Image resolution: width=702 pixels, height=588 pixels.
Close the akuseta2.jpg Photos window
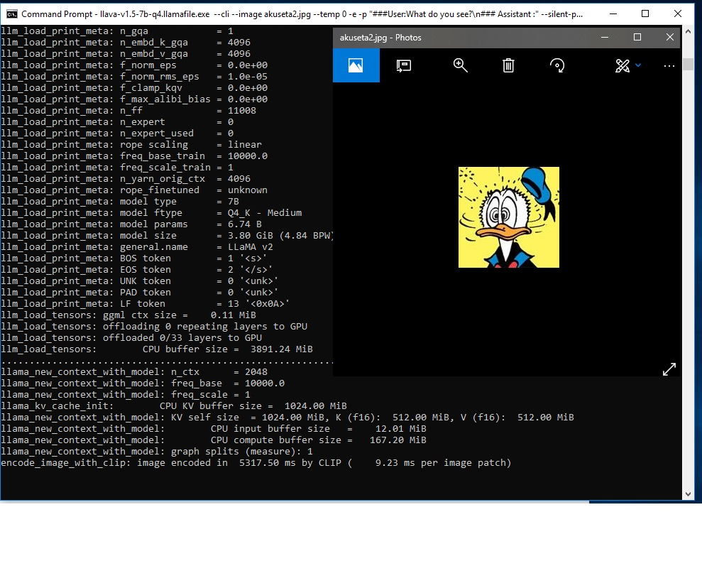click(670, 37)
